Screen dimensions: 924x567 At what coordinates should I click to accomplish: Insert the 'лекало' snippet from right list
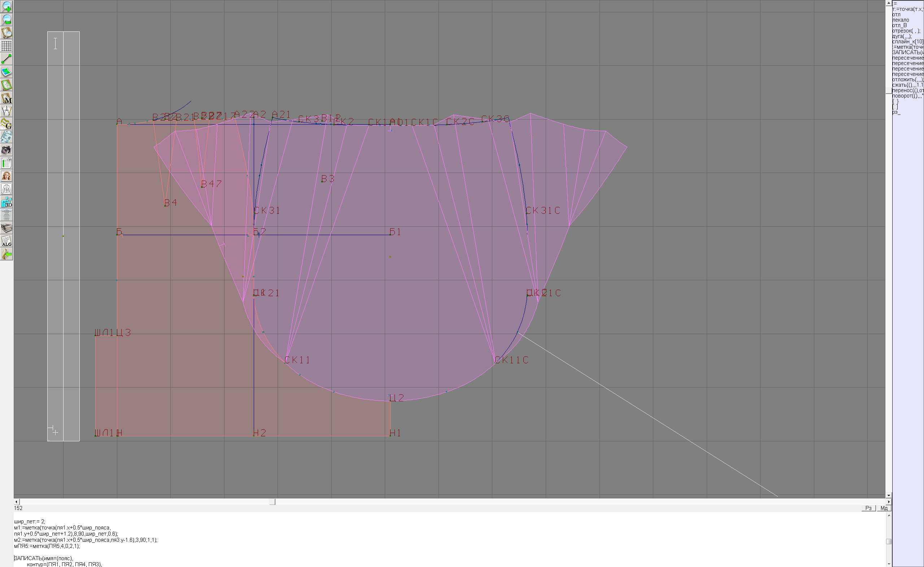point(901,20)
